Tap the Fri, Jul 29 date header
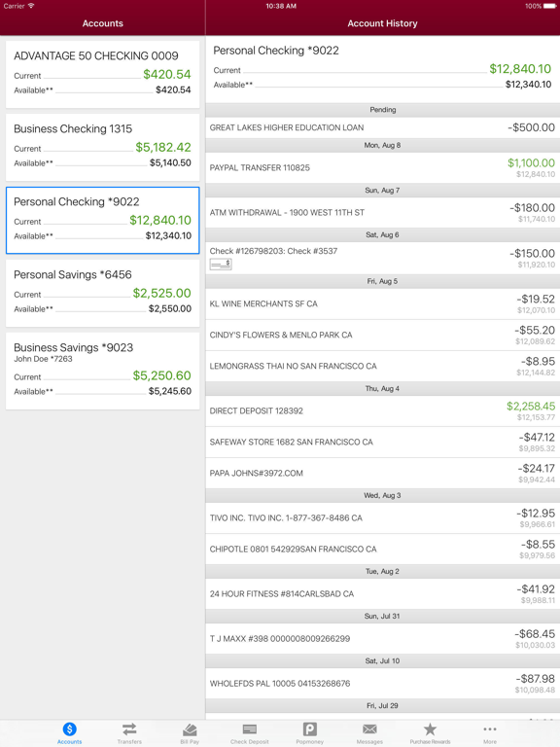560x747 pixels. click(x=382, y=705)
